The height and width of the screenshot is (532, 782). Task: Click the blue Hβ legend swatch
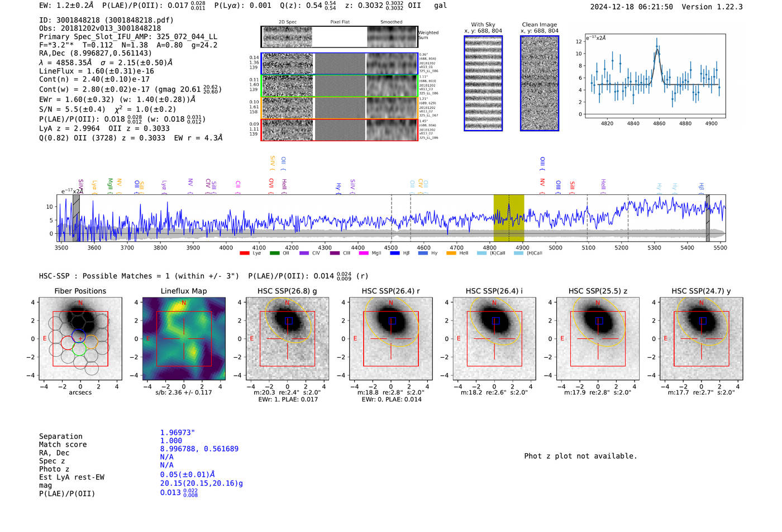tap(395, 253)
